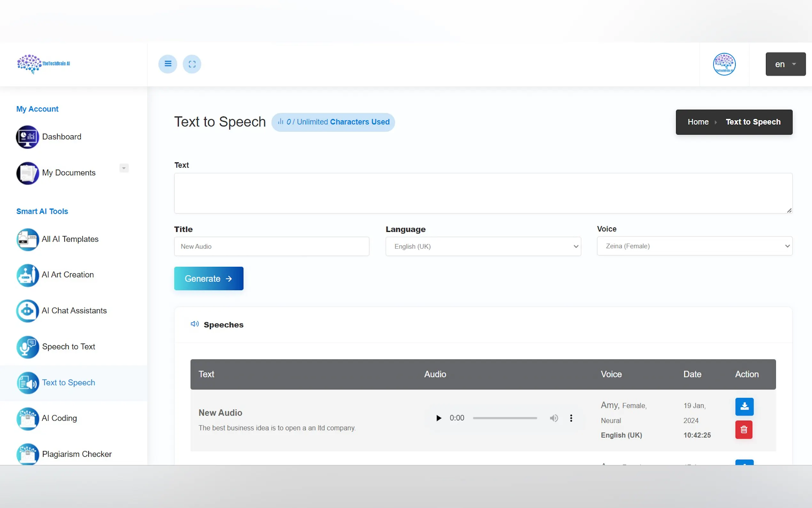Click the Generate button

click(x=208, y=278)
